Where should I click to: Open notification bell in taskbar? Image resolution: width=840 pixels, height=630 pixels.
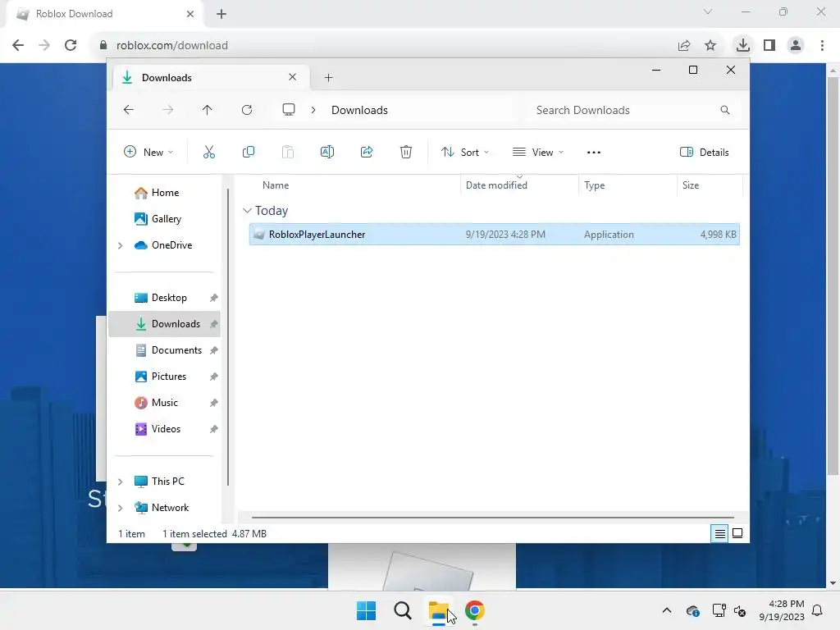tap(818, 610)
